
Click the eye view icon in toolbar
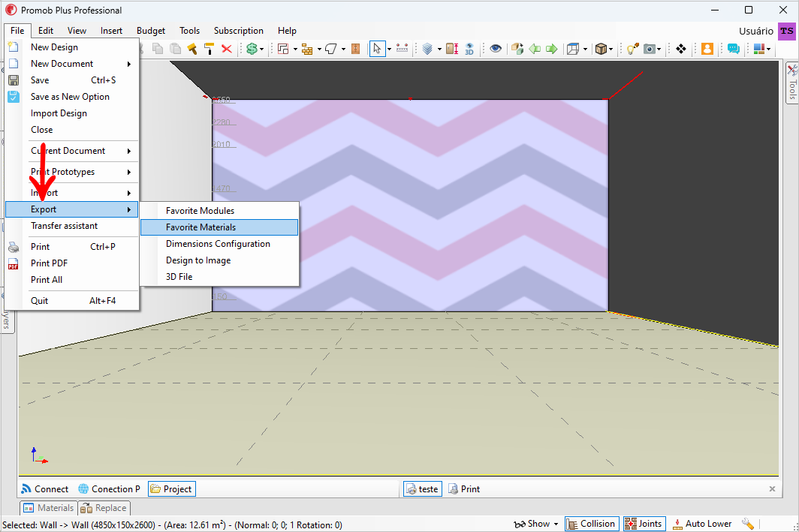(x=496, y=49)
